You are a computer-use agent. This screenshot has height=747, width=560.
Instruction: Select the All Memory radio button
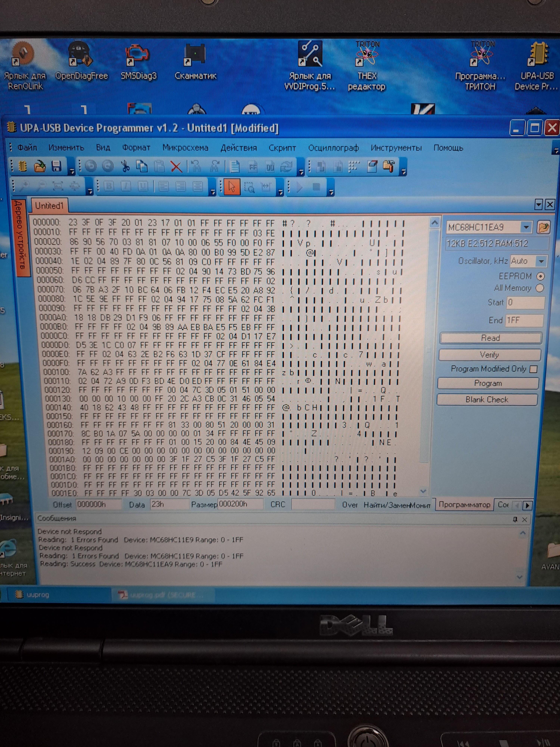click(540, 288)
